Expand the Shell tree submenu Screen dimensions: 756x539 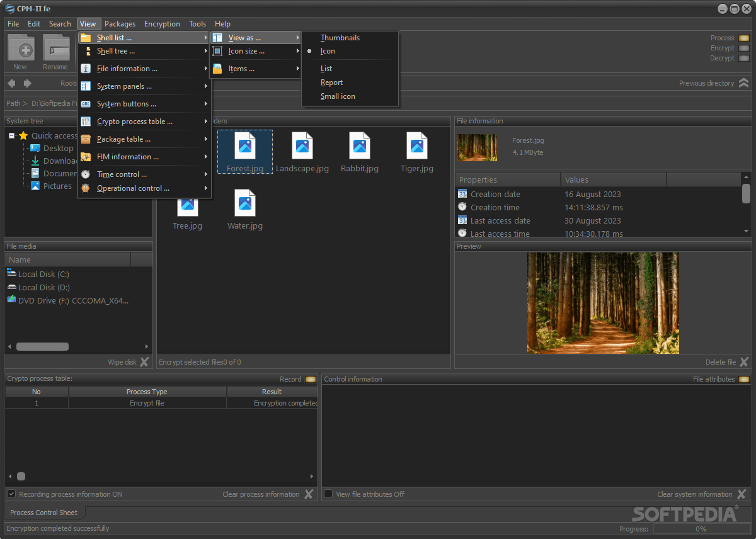144,51
